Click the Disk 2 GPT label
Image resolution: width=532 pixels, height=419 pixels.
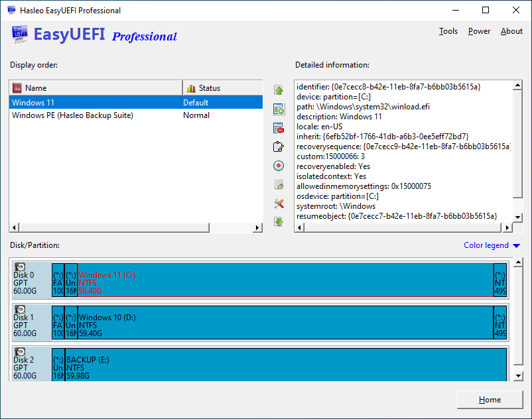pyautogui.click(x=21, y=367)
